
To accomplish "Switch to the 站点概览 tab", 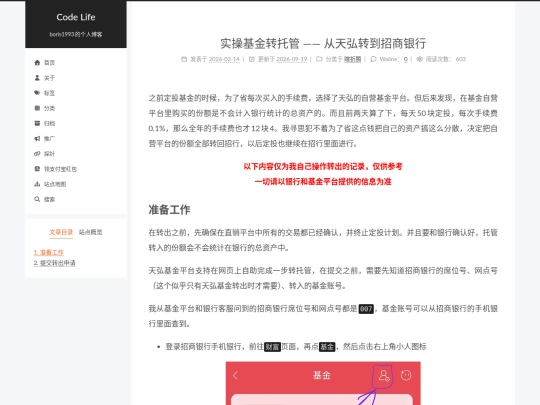I will click(91, 232).
